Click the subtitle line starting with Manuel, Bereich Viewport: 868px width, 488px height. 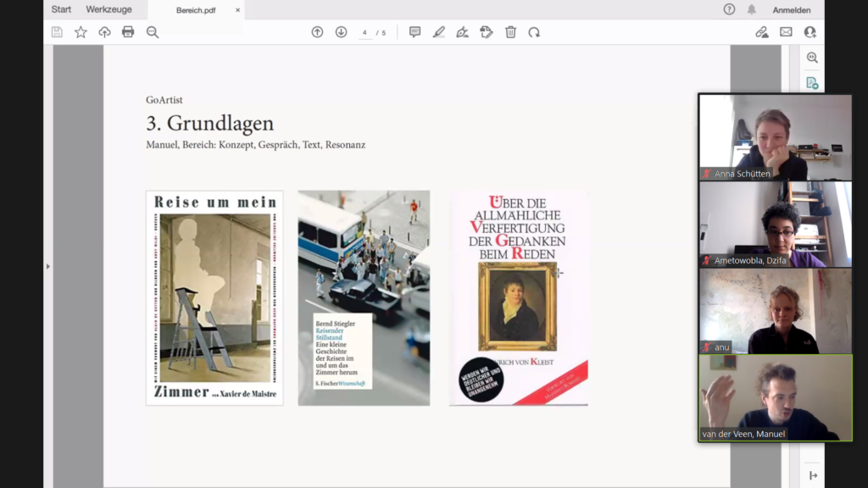click(256, 145)
